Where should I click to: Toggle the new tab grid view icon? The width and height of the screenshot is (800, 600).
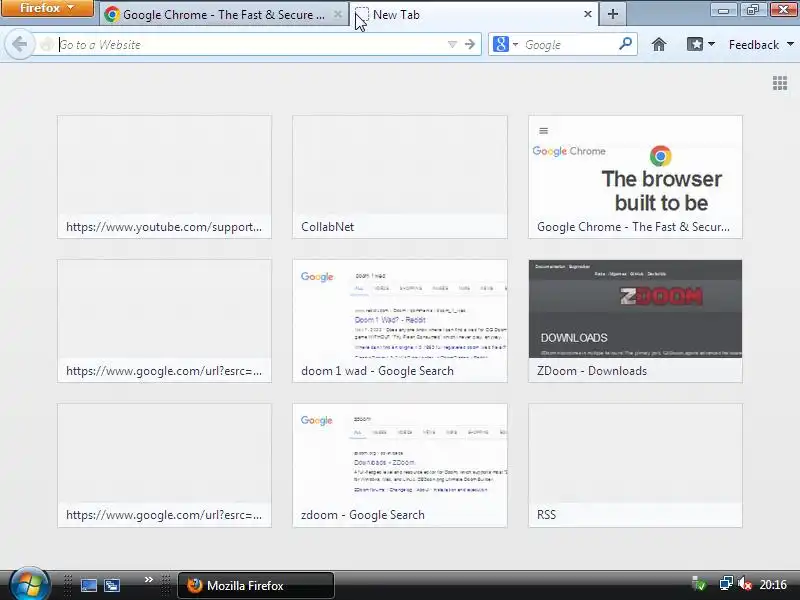780,83
